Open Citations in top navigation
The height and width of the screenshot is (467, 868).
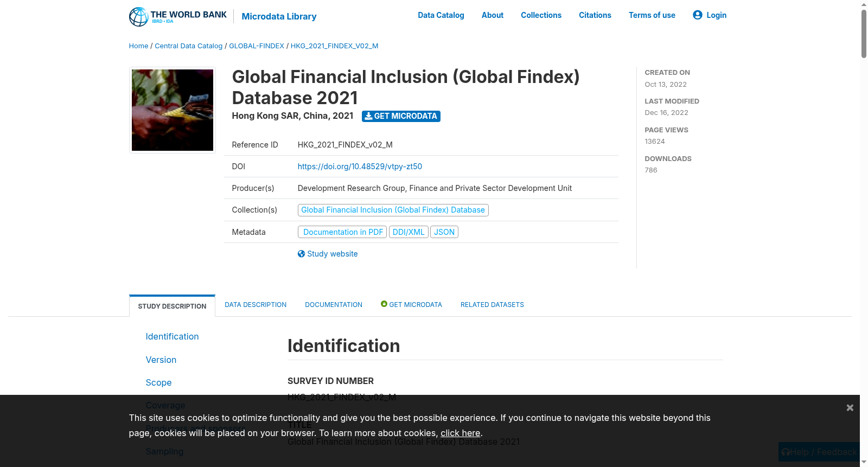595,15
